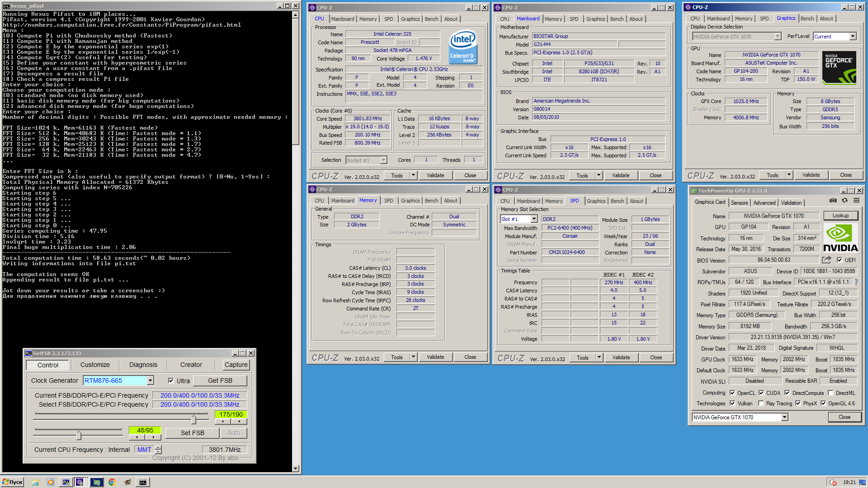Expand Tools dropdown arrow in SPD tab window
The height and width of the screenshot is (488, 868).
[x=599, y=357]
